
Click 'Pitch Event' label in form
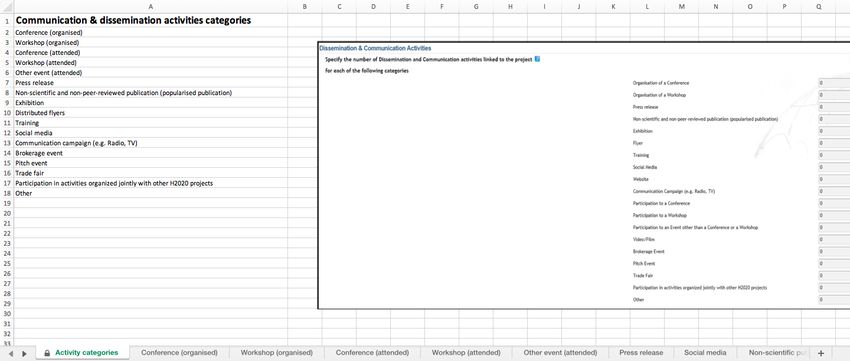tap(643, 263)
